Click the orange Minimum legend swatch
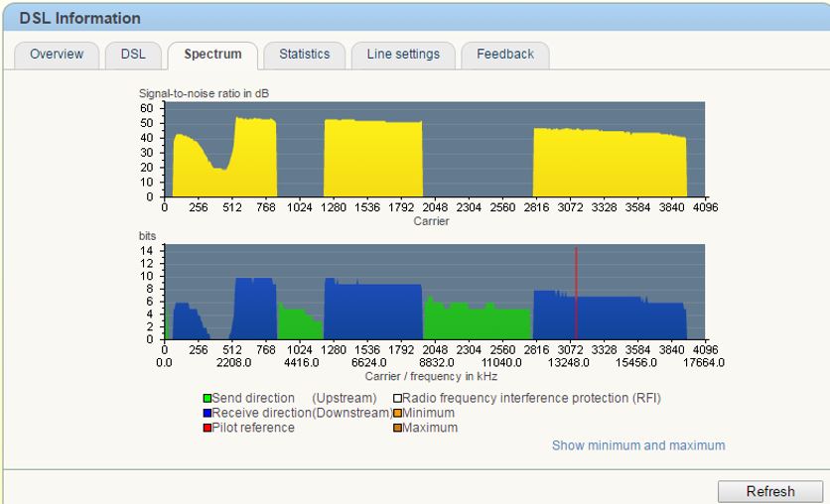Screen dimensions: 830x504 [397, 414]
